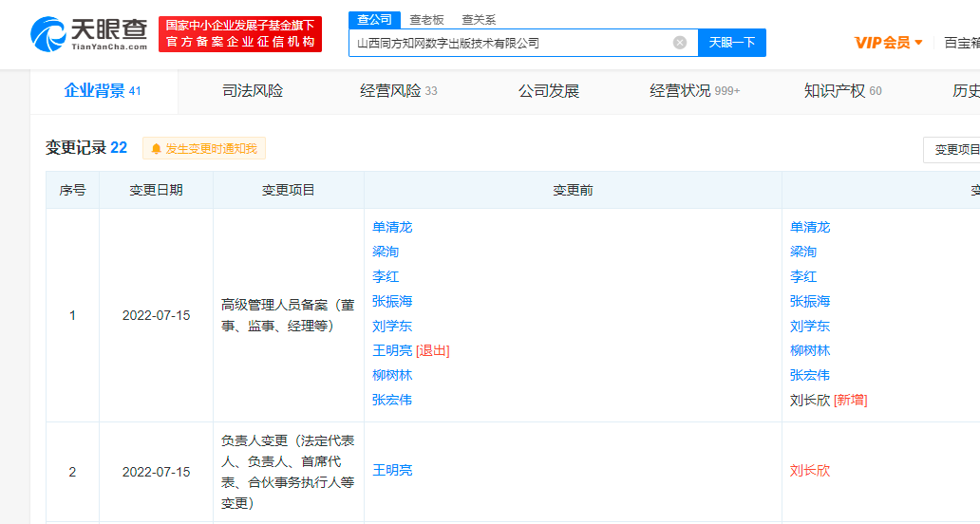Switch to the 查老板 search tab

coord(427,20)
